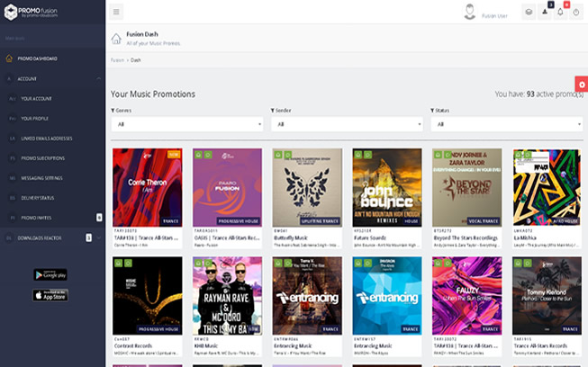
Task: Go to Promo Dashboard menu item
Action: pos(52,58)
